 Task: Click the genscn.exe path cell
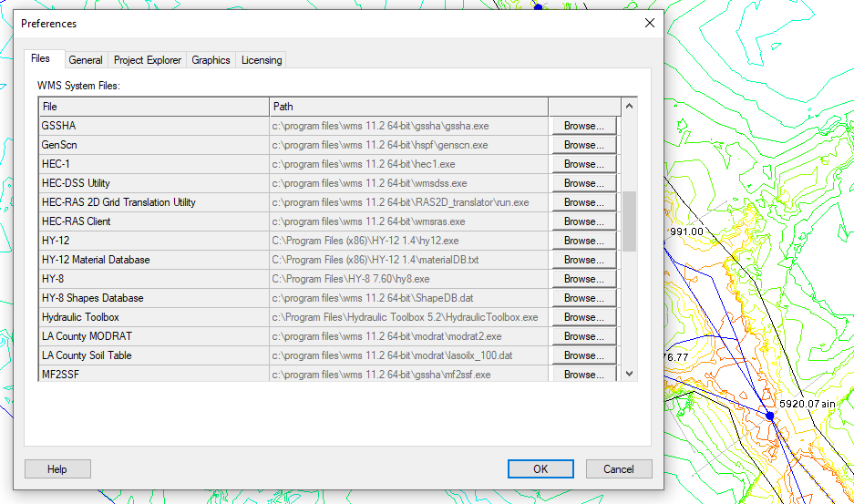(409, 145)
